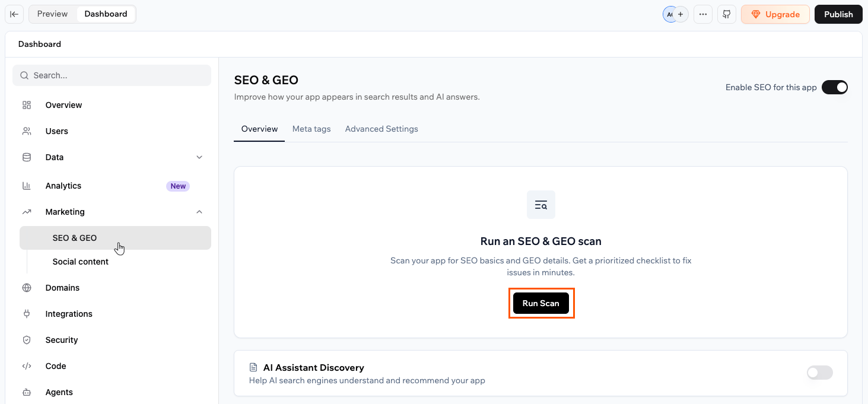Click the plus icon to add a collaborator
The height and width of the screenshot is (404, 868).
click(x=681, y=14)
